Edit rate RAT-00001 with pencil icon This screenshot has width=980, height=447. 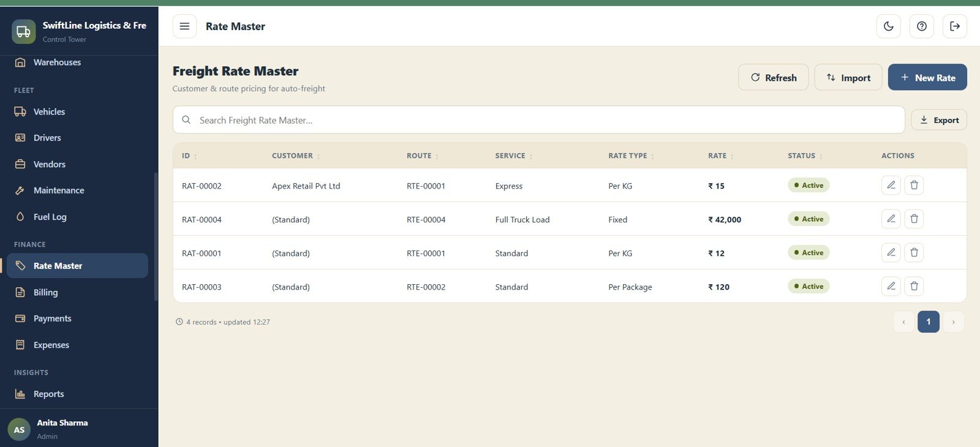pos(891,252)
